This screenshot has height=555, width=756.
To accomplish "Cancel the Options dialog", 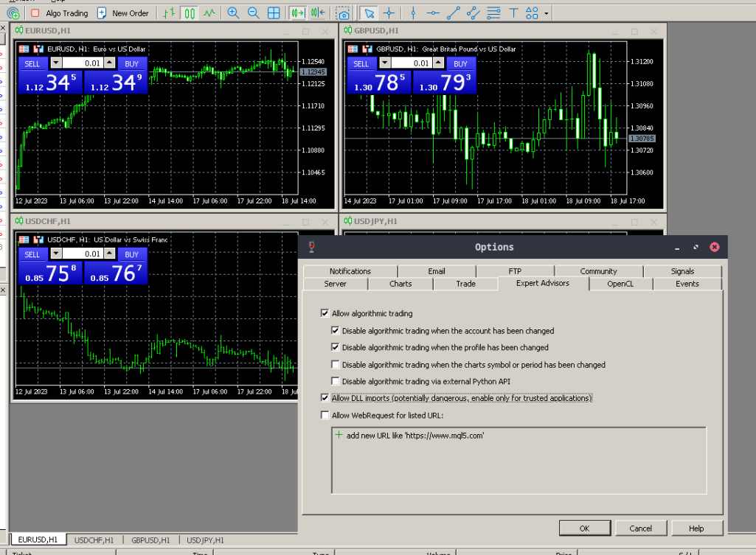I will (x=641, y=528).
